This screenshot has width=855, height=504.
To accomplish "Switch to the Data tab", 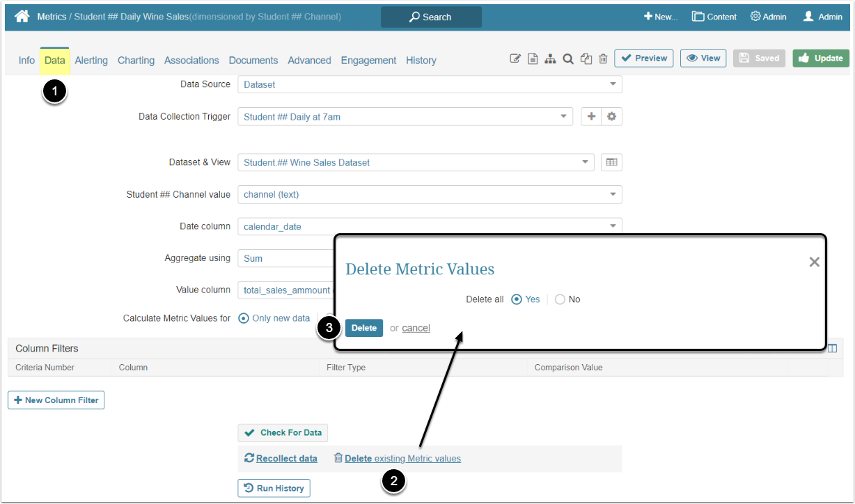I will click(x=55, y=61).
